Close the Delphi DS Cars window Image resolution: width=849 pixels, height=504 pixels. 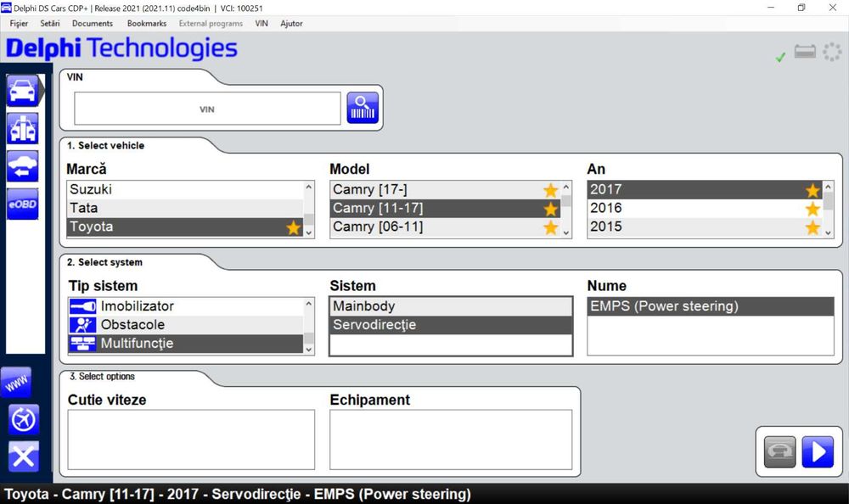click(833, 8)
